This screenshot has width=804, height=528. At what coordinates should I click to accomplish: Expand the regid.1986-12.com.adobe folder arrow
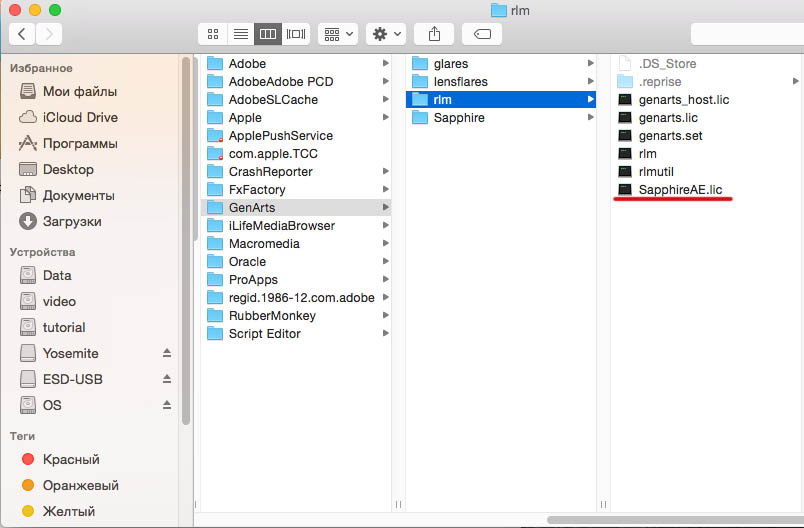tap(386, 297)
